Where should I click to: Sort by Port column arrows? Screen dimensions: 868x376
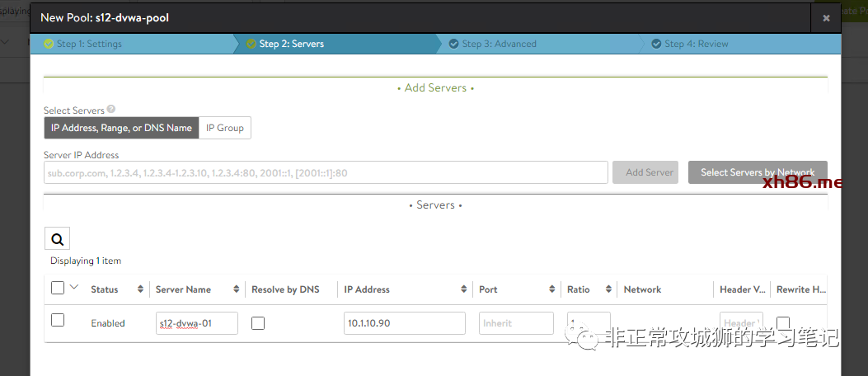(552, 289)
